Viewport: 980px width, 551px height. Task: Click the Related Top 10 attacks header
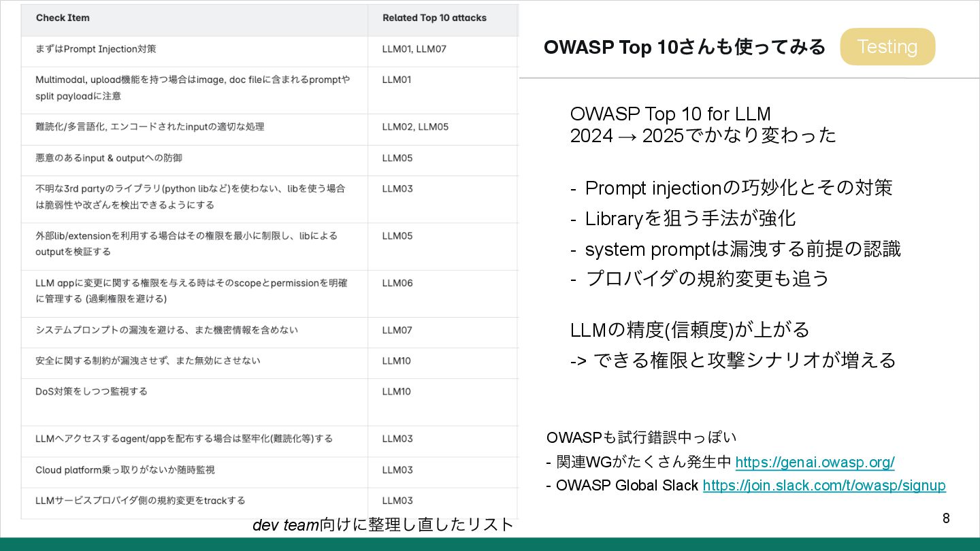(434, 18)
